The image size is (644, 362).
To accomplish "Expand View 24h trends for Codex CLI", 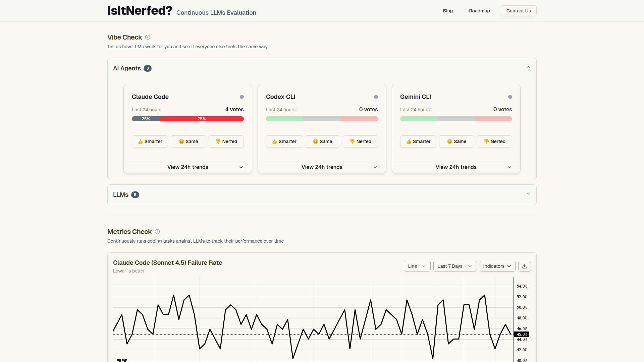I will point(322,167).
